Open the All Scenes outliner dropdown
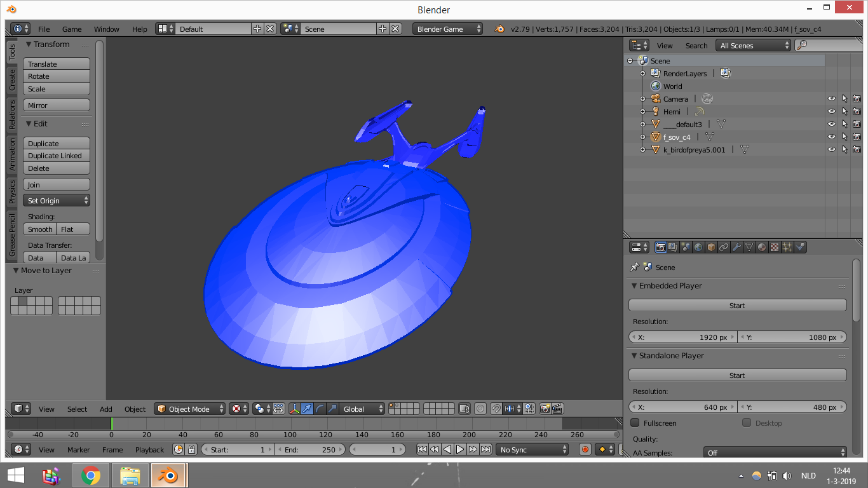868x488 pixels. tap(753, 45)
